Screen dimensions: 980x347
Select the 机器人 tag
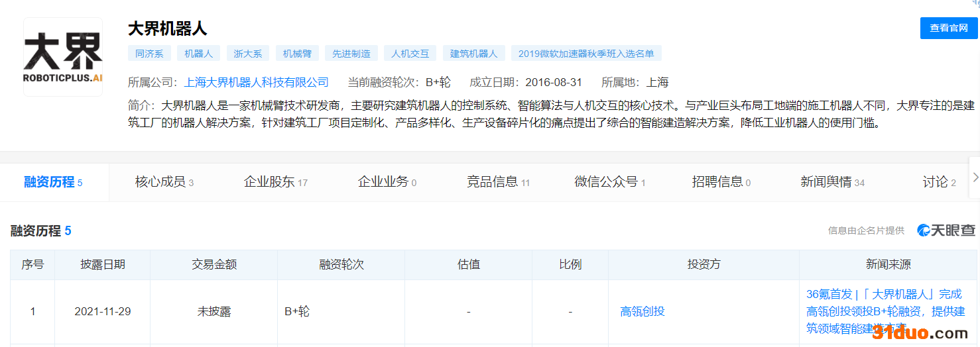pos(198,54)
